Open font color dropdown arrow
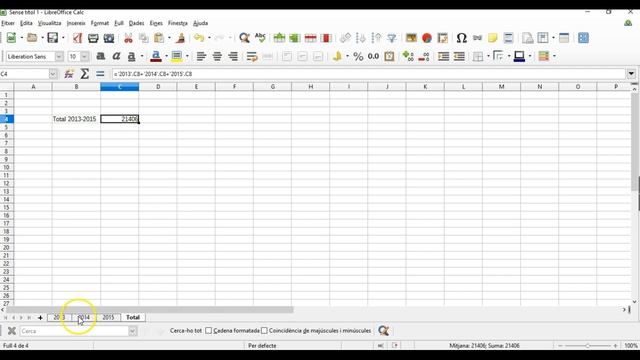Screen dimensions: 640x360 point(167,56)
